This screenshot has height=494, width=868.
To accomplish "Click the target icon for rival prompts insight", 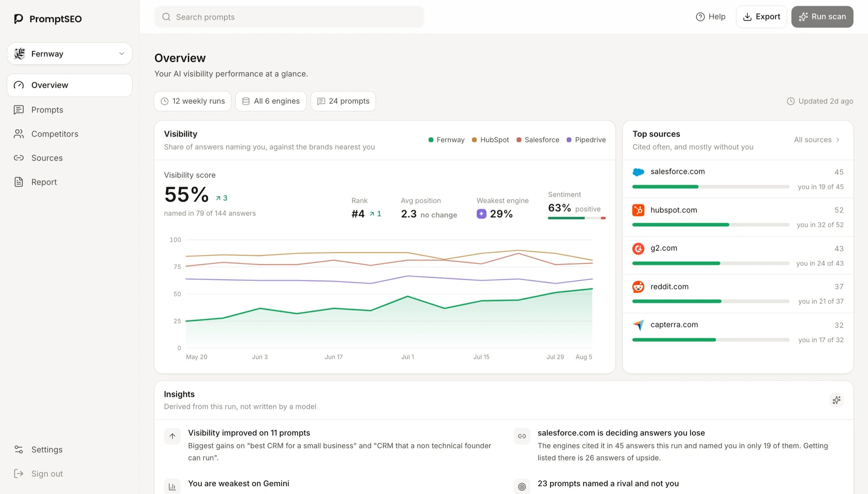I will tap(522, 487).
